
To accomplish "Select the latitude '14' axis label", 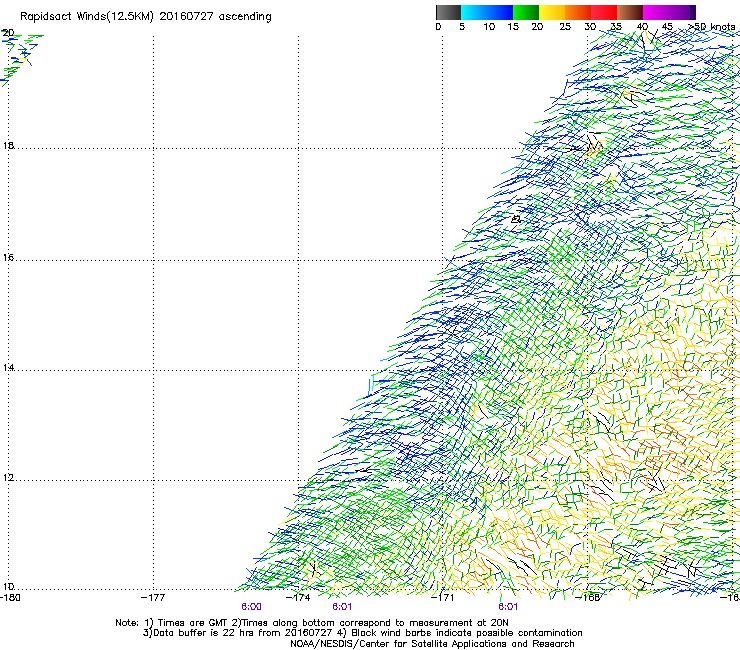I will pos(8,367).
